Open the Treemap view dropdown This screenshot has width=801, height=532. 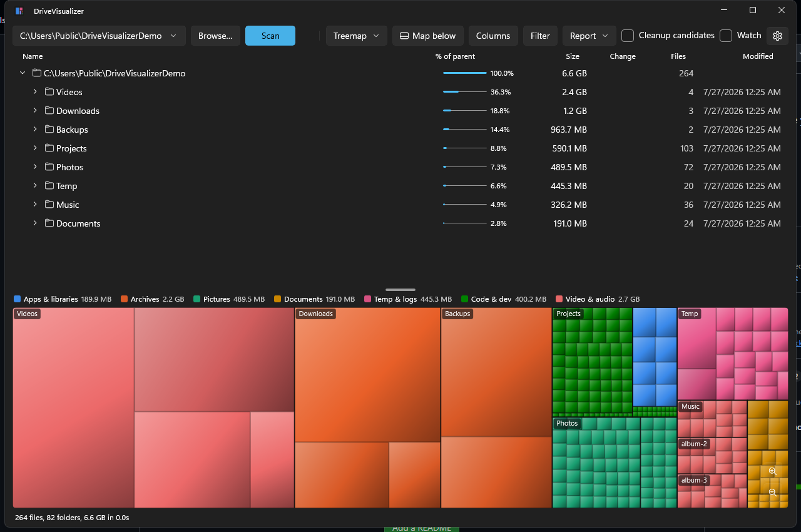click(x=357, y=36)
